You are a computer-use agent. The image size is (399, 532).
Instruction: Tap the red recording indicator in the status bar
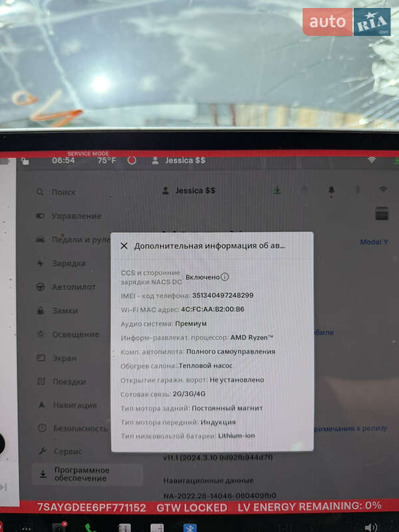pos(132,160)
